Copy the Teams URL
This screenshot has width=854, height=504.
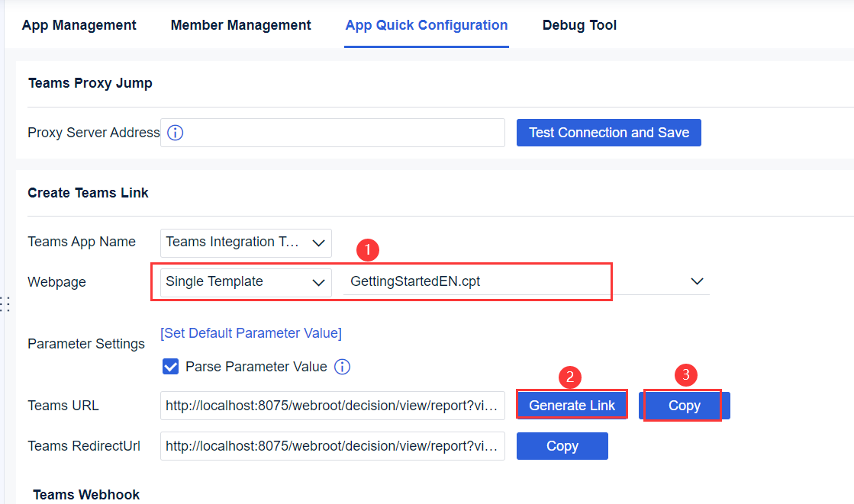[685, 406]
